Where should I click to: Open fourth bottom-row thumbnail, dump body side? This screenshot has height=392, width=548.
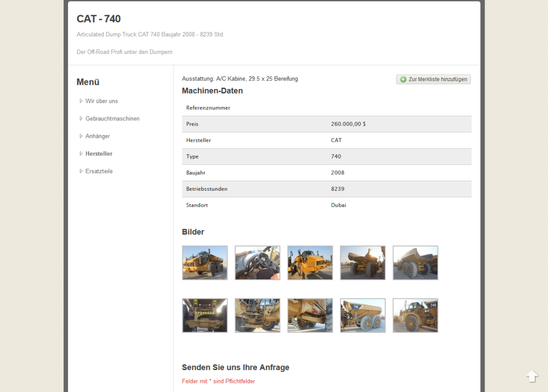coord(363,315)
